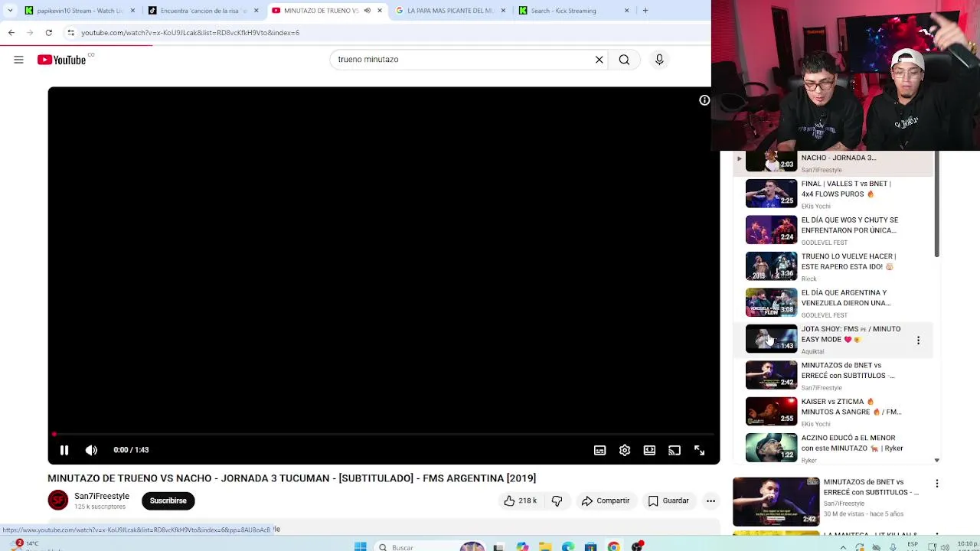
Task: Reload the current page
Action: (x=48, y=32)
